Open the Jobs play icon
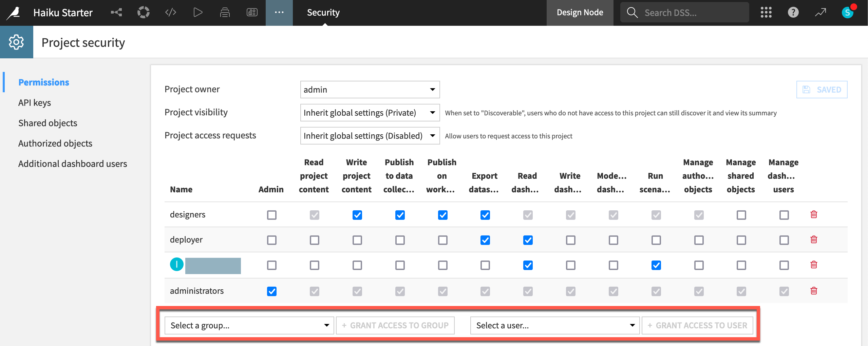868x346 pixels. [197, 13]
